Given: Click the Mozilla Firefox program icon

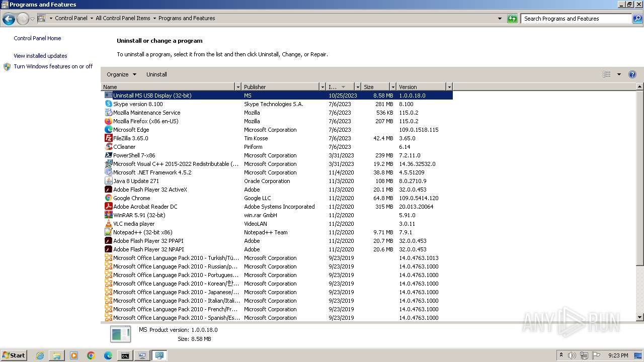Looking at the screenshot, I should pyautogui.click(x=108, y=121).
